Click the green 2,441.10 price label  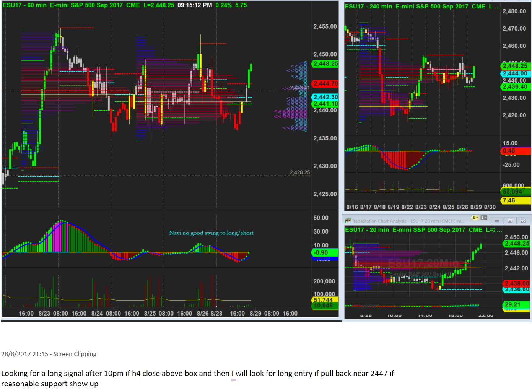point(325,104)
